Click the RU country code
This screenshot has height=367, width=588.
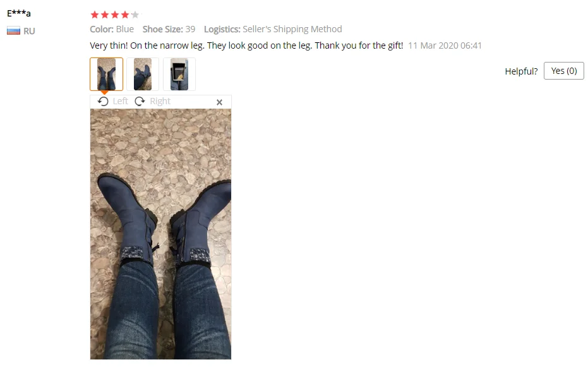coord(29,31)
